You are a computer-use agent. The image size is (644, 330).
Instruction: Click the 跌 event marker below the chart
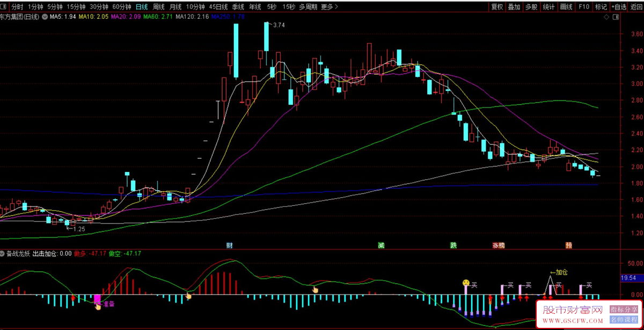coord(453,246)
